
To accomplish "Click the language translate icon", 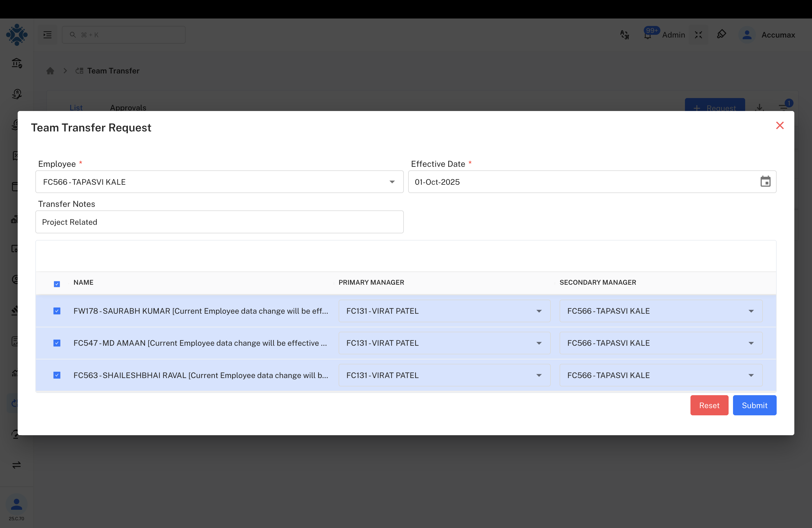I will (624, 35).
